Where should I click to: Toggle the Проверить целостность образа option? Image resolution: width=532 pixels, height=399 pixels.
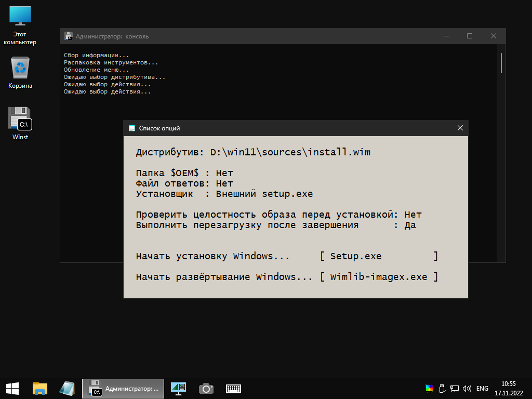click(413, 215)
